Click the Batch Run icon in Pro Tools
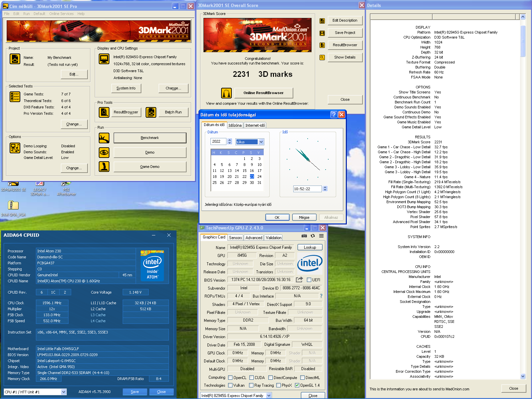 pyautogui.click(x=151, y=112)
